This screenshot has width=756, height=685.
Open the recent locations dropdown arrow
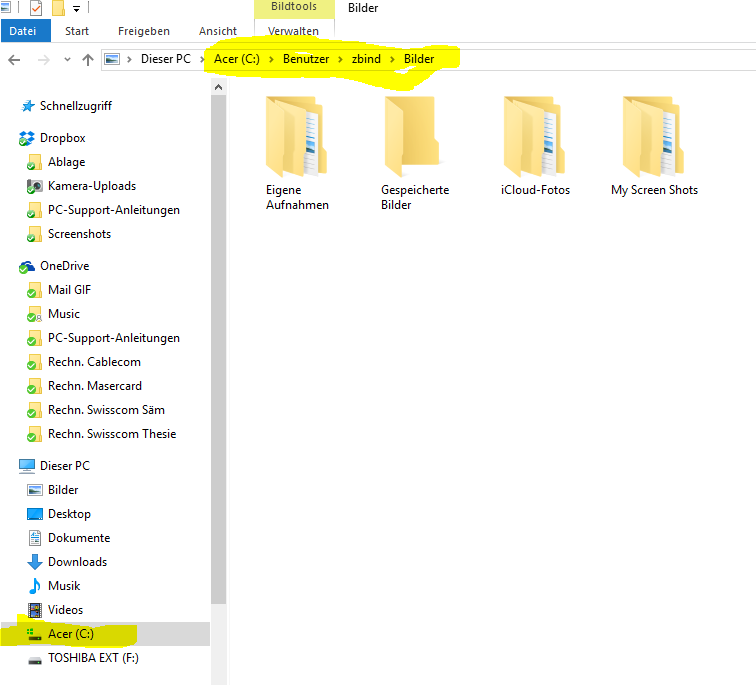(x=68, y=60)
